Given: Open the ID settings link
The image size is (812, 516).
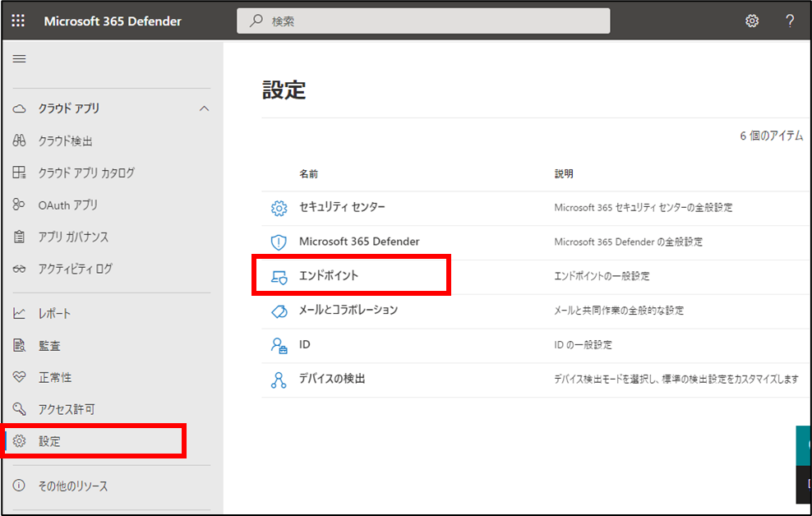Looking at the screenshot, I should point(304,344).
